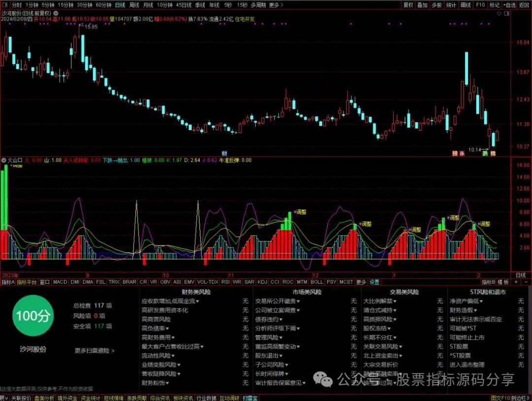Switch indicator to BOLL

tap(317, 282)
